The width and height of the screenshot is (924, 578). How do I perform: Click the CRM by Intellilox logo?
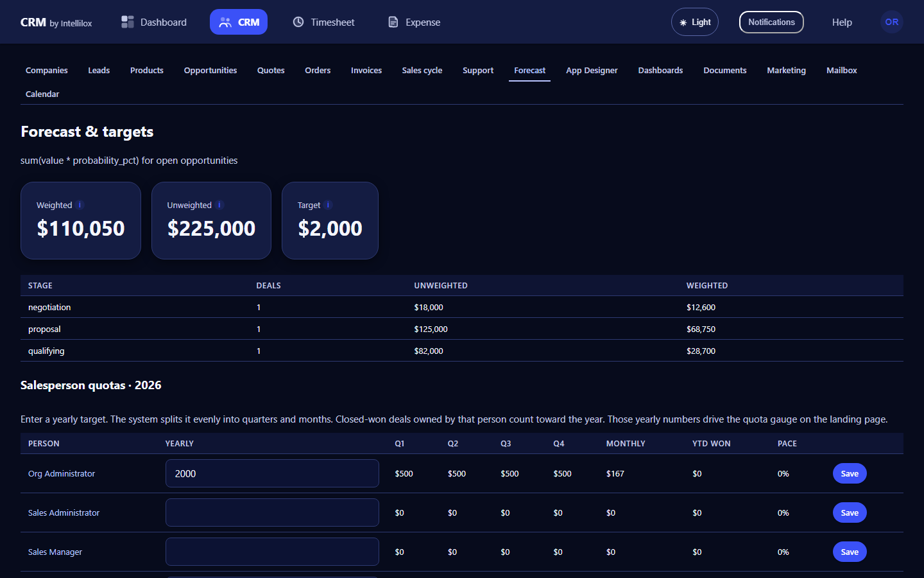(56, 22)
